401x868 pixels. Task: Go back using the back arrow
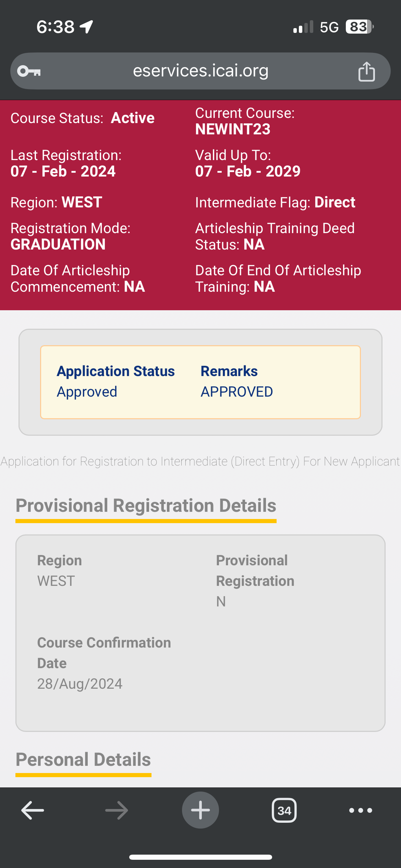coord(33,810)
